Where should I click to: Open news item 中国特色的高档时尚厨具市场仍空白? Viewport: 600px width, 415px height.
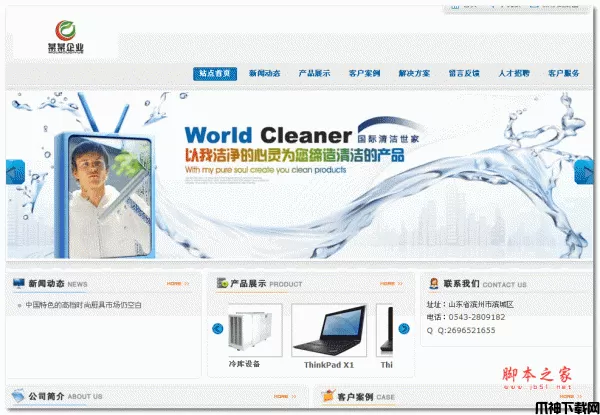(83, 305)
